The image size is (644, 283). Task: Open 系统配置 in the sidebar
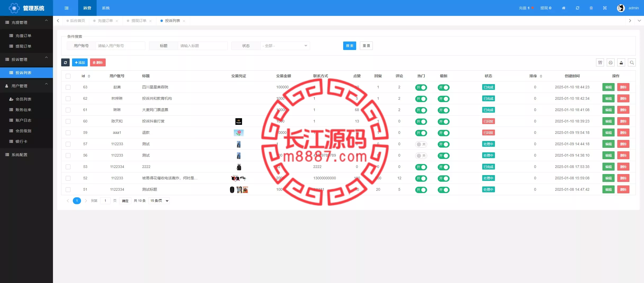tap(26, 155)
